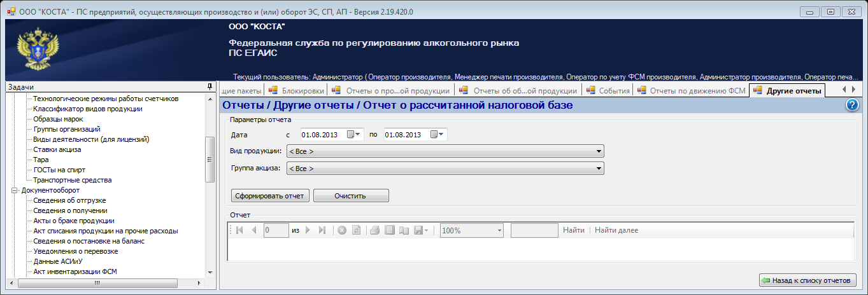Viewport: 868px width, 295px height.
Task: Click Найти in report toolbar
Action: click(574, 230)
